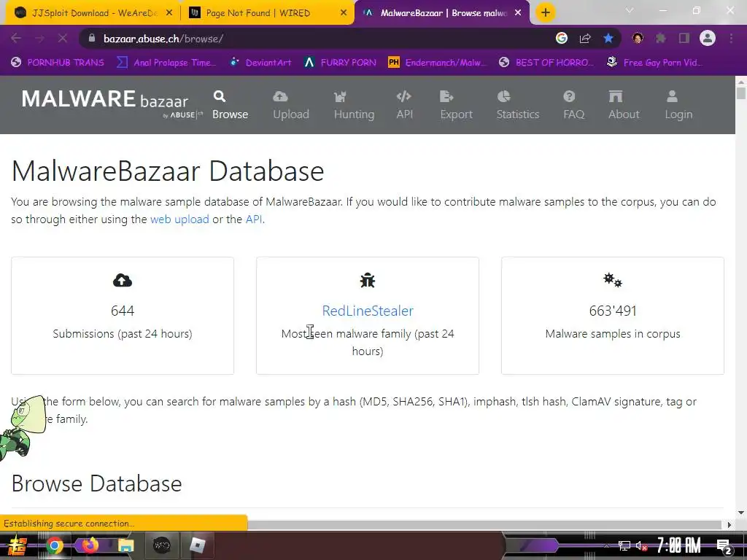Click the vertical scrollbar thumb
Image resolution: width=747 pixels, height=560 pixels.
[741, 93]
